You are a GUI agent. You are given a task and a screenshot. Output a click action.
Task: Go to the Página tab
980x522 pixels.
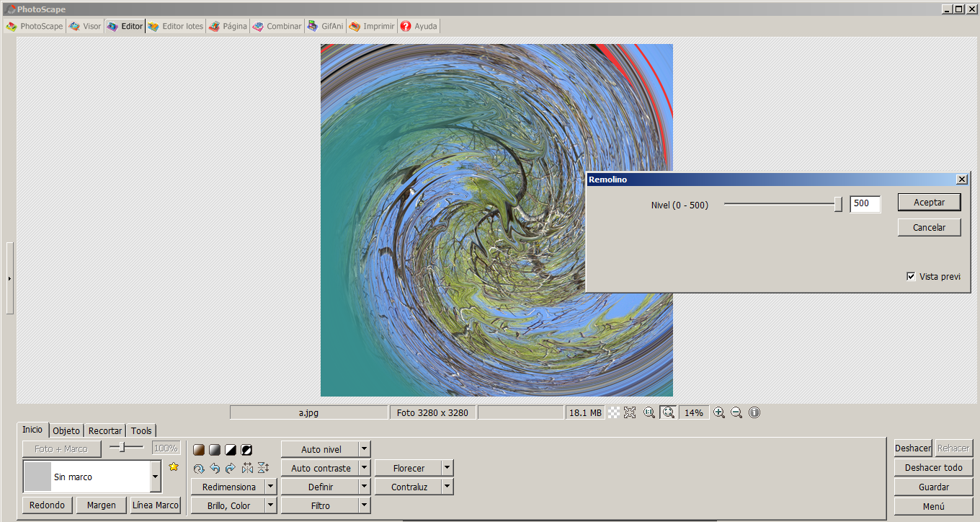click(x=228, y=26)
